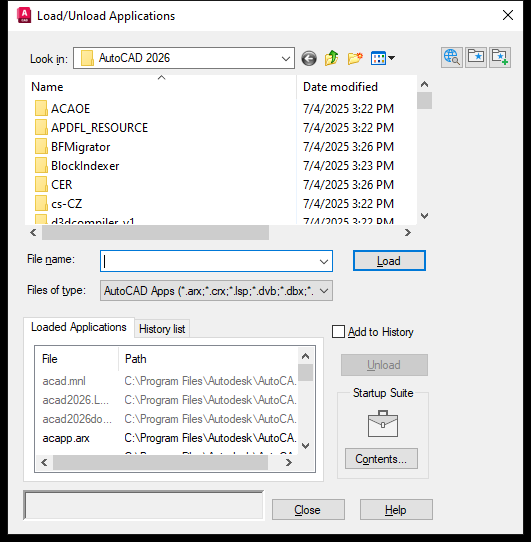Go back using the round back arrow icon
The image size is (531, 542).
pos(309,58)
